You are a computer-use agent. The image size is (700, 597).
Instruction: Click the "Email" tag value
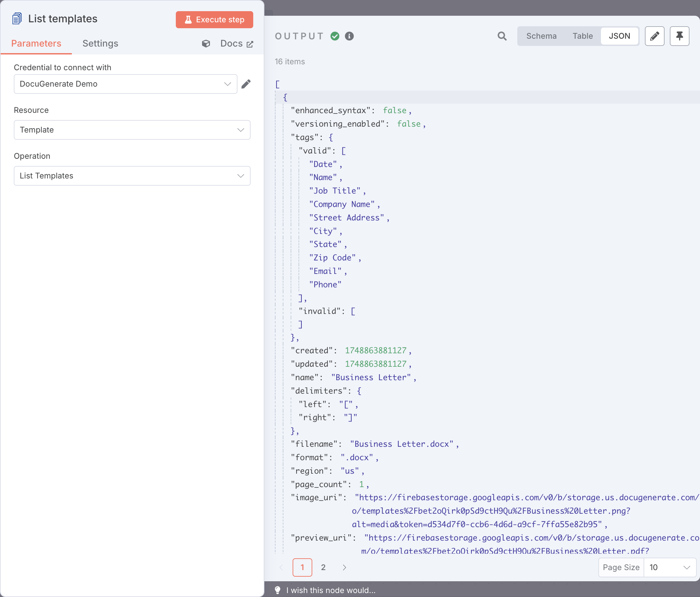[325, 271]
